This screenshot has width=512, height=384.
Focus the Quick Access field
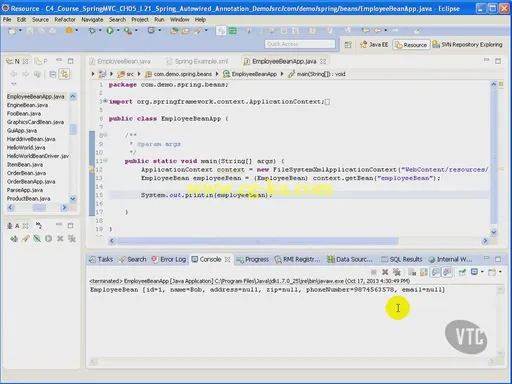[300, 44]
